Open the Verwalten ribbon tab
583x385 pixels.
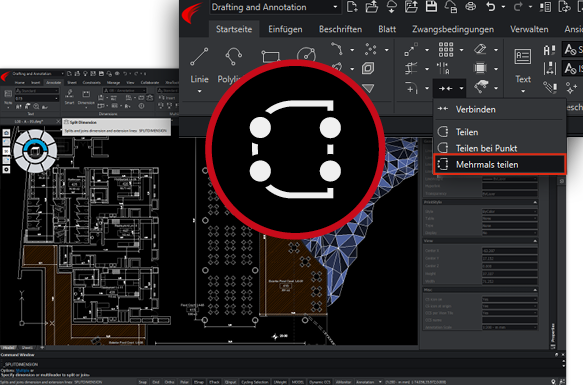(x=529, y=29)
